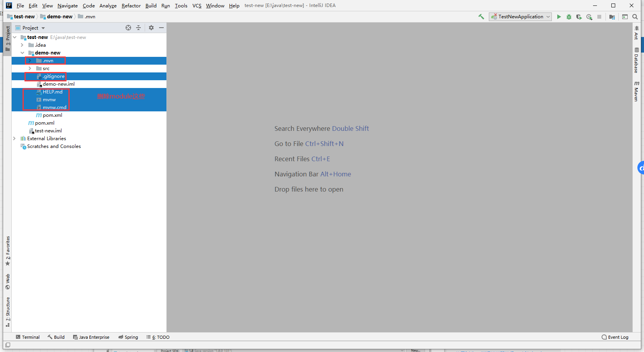Open the Terminal tool window
Screen dimensions: 644x352
click(28, 337)
